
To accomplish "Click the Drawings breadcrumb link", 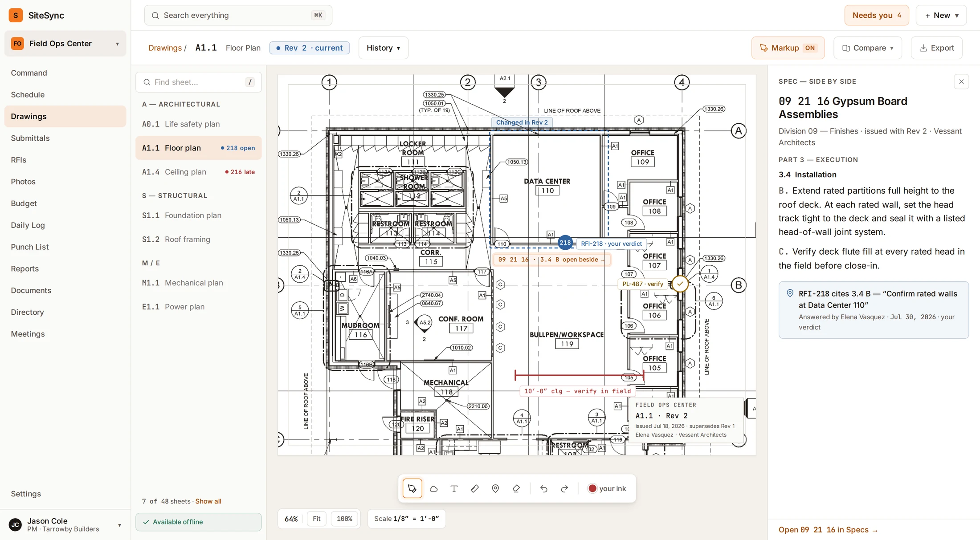I will pyautogui.click(x=165, y=48).
